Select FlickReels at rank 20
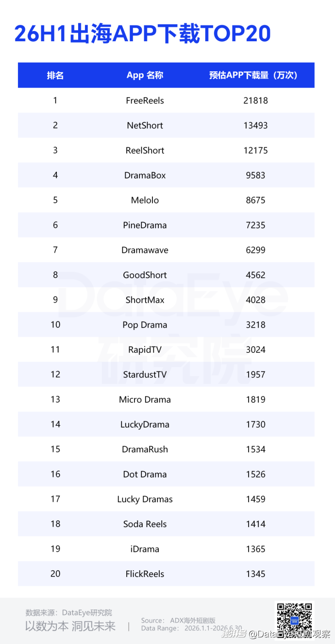Viewport: 335px width, 644px height. tap(145, 574)
